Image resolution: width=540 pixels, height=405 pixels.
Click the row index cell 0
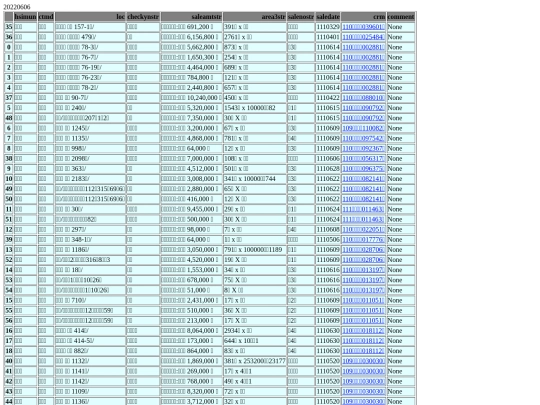(9, 47)
